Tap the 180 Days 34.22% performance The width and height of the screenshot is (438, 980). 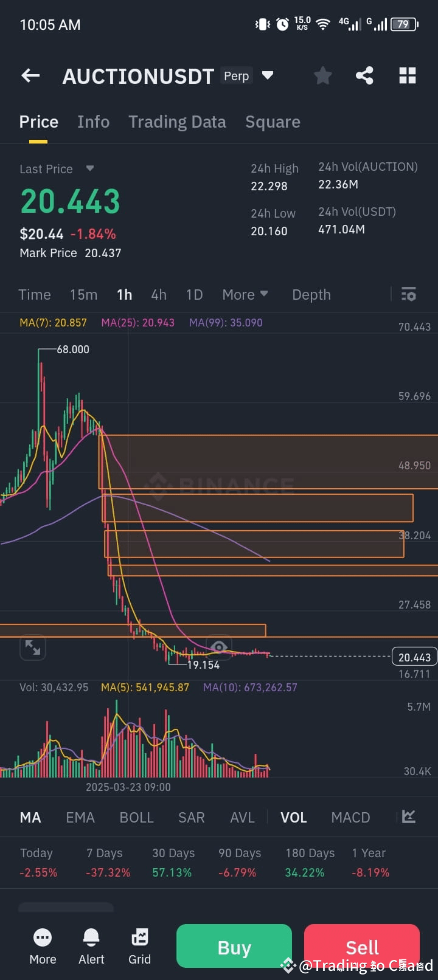point(310,863)
